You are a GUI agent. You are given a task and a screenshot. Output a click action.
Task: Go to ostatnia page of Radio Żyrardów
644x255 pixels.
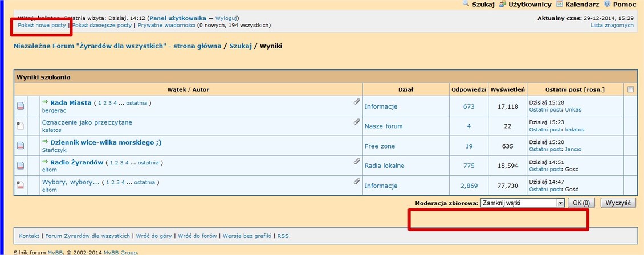[148, 163]
